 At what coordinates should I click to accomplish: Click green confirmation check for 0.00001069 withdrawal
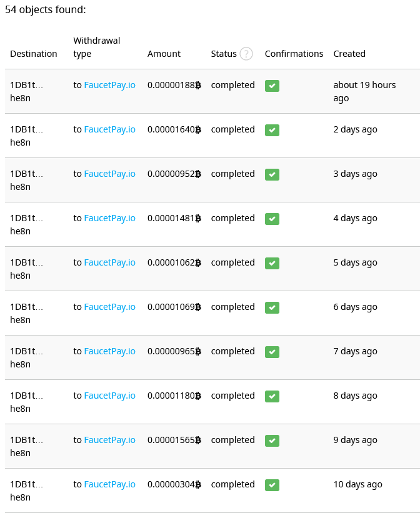[272, 307]
